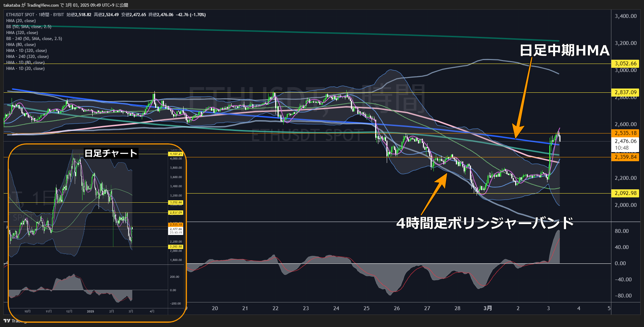Select the 4時間足ボリンジャーバンド text annotation
644x327 pixels.
click(485, 223)
